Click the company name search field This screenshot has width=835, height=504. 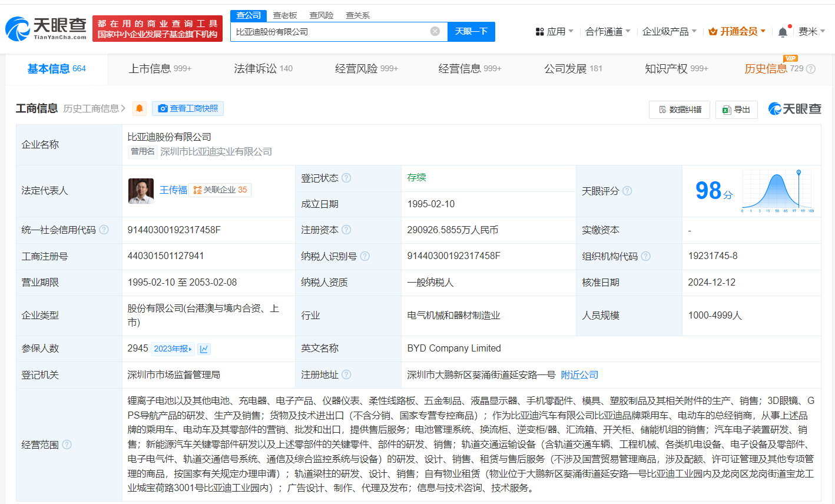tap(330, 31)
